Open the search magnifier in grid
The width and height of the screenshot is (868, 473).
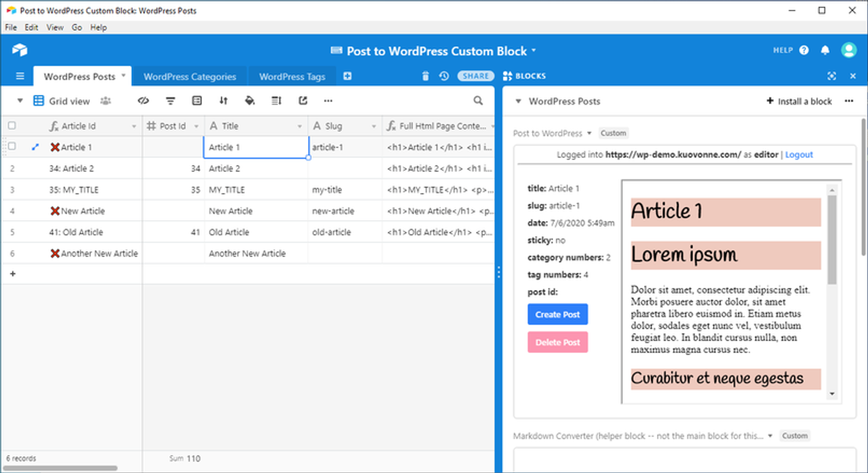478,100
